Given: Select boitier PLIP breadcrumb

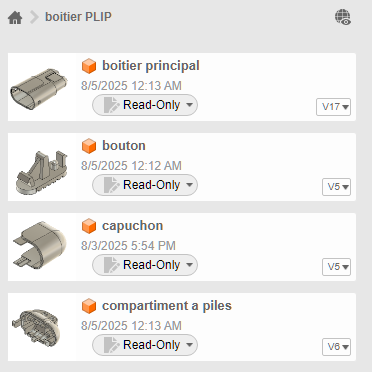Looking at the screenshot, I should [78, 17].
